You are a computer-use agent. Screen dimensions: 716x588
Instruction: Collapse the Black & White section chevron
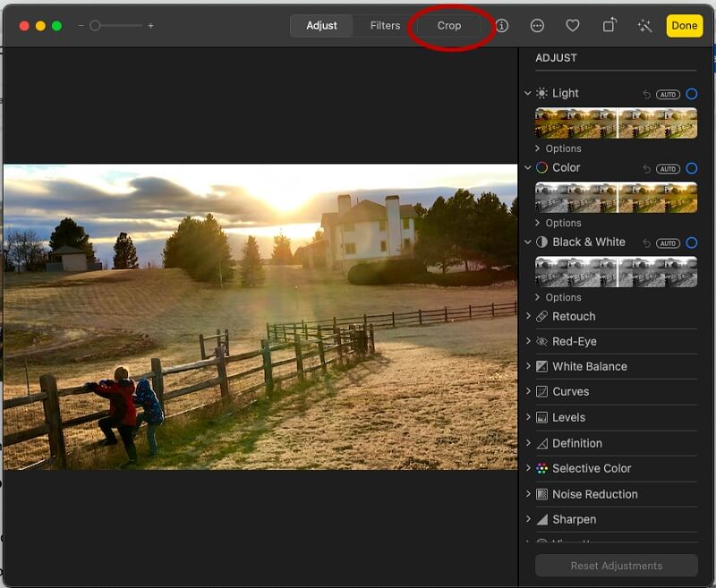point(527,242)
